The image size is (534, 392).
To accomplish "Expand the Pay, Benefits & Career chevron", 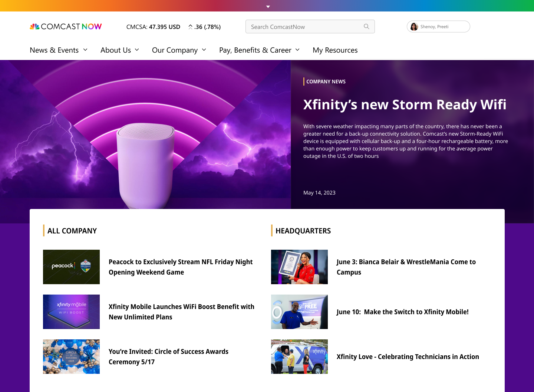I will [297, 50].
